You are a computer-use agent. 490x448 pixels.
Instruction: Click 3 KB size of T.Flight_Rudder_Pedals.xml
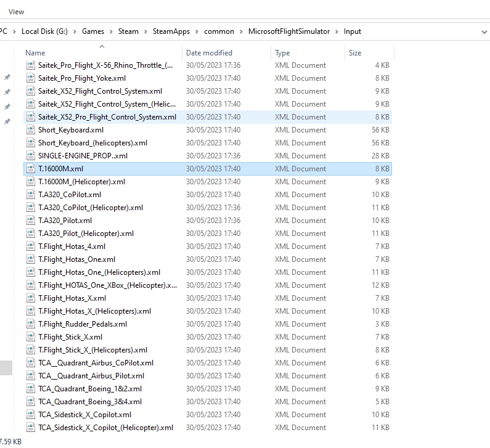point(382,324)
